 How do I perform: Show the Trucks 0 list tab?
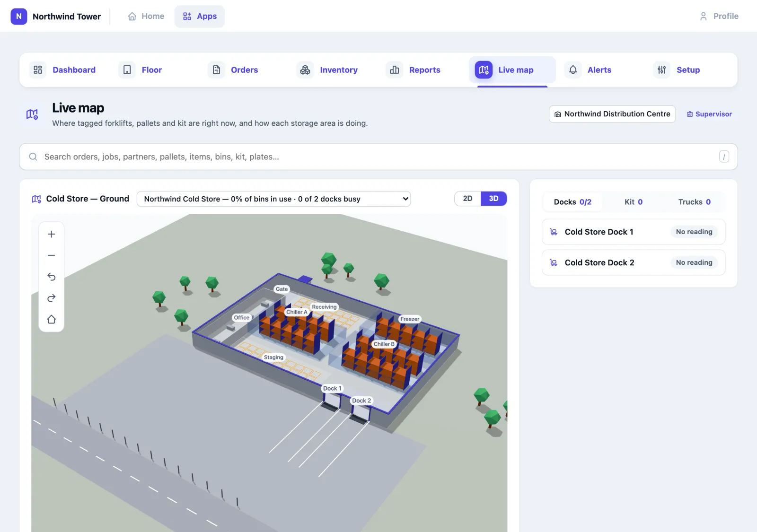click(695, 202)
